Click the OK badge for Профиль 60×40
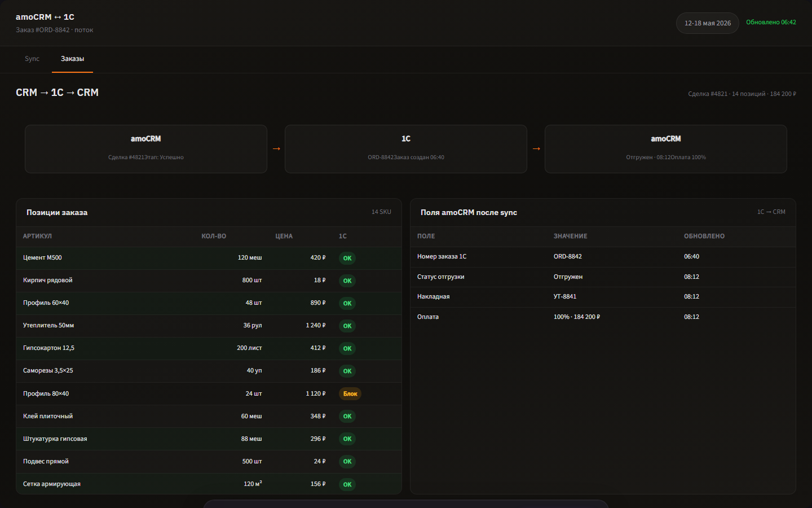 coord(347,303)
